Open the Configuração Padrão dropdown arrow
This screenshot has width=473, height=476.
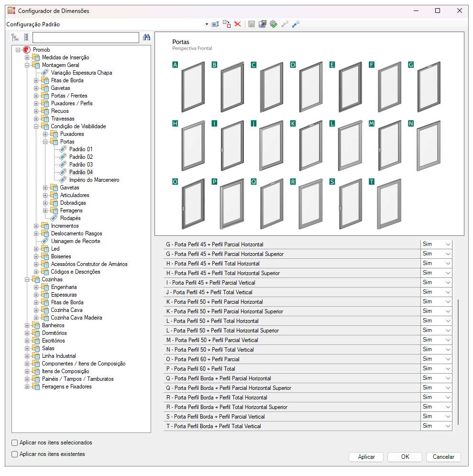coord(207,24)
